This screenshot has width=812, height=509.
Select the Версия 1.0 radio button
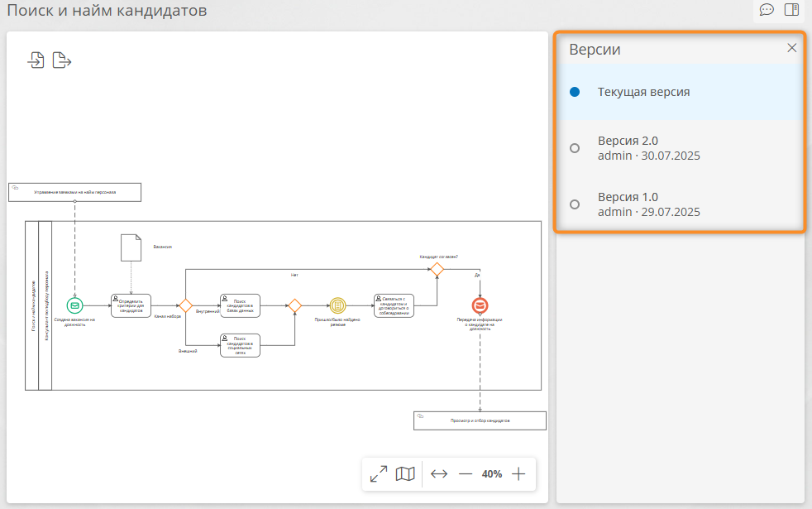click(x=575, y=204)
